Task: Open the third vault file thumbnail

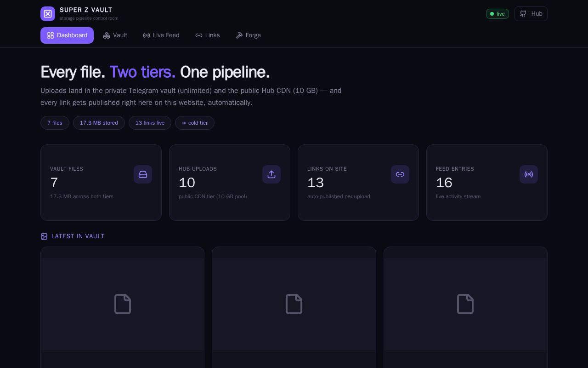Action: pyautogui.click(x=465, y=304)
